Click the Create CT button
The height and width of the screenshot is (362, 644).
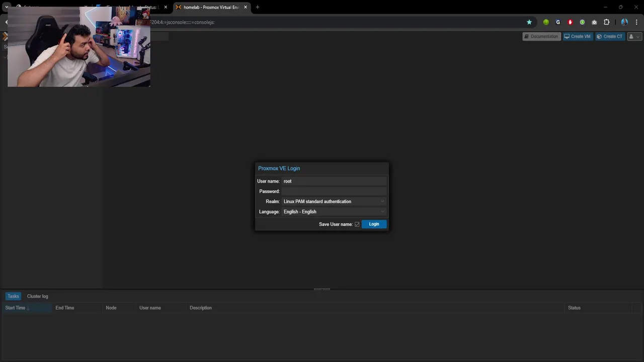(610, 37)
